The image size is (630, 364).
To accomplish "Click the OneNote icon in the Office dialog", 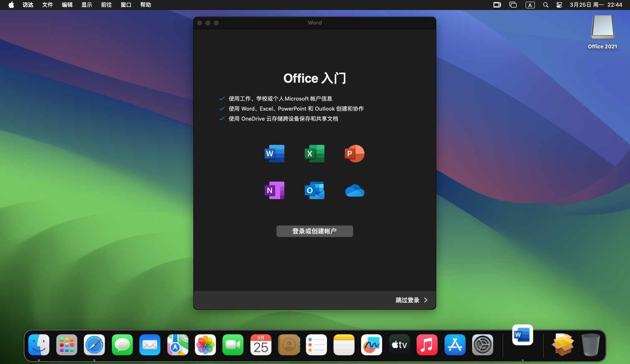I will (x=275, y=190).
